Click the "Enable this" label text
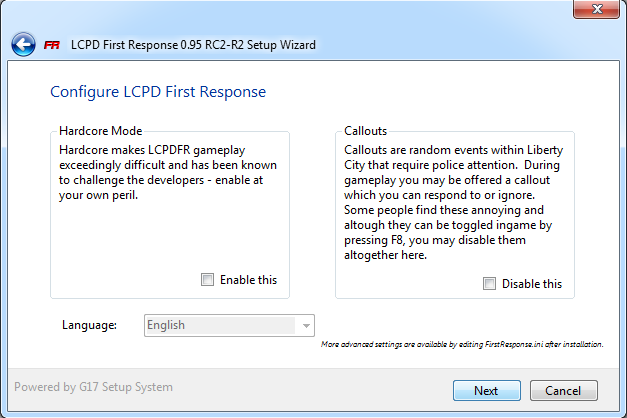The width and height of the screenshot is (627, 418). coord(248,280)
